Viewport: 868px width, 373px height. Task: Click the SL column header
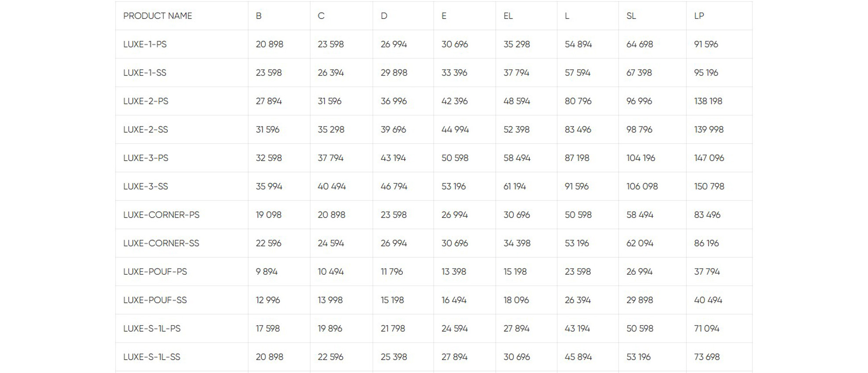point(631,16)
